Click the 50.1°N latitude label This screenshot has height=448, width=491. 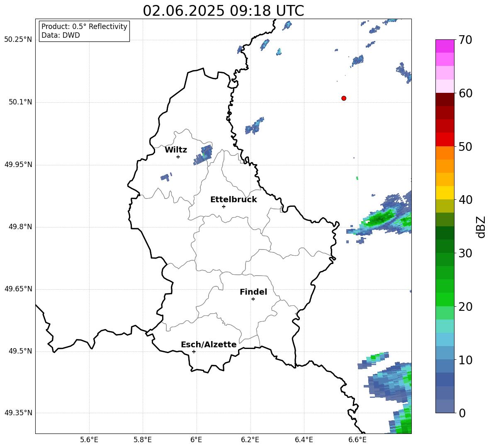20,102
